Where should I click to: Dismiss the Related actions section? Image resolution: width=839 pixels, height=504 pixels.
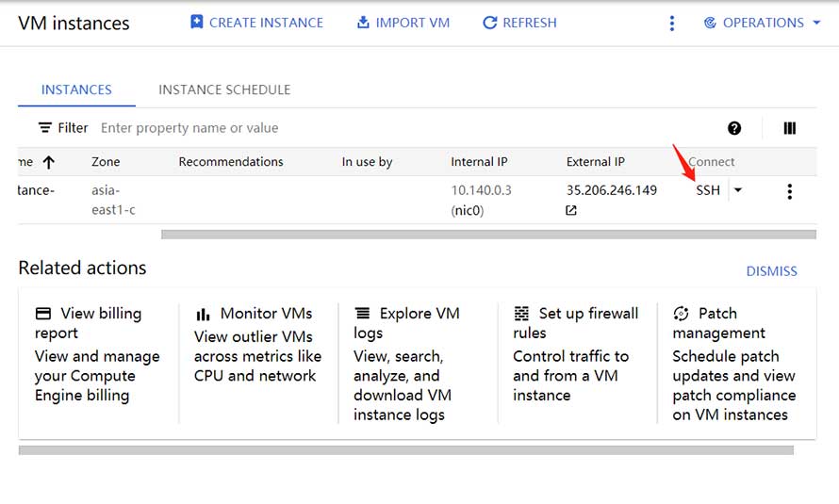[771, 271]
